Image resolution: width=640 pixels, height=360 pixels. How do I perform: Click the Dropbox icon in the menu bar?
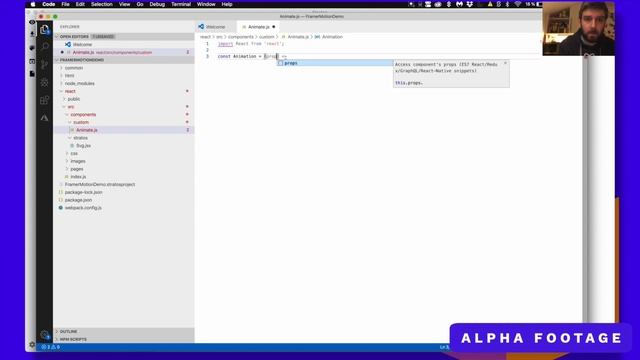coord(470,4)
